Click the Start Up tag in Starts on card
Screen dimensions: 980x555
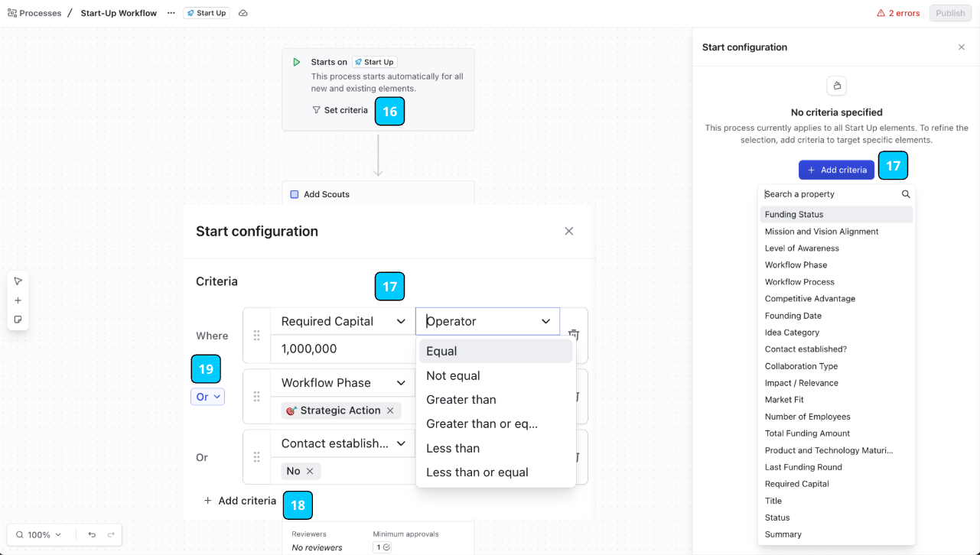(x=375, y=62)
